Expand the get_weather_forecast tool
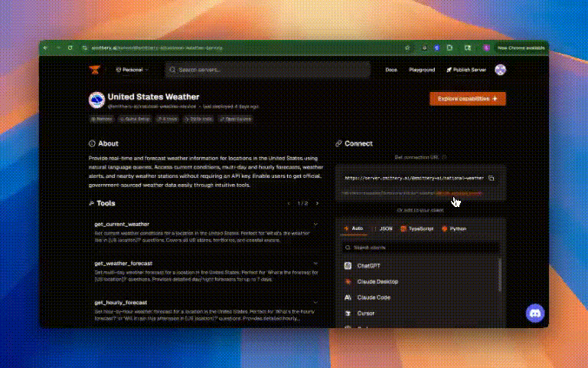Image resolution: width=588 pixels, height=368 pixels. tap(315, 263)
